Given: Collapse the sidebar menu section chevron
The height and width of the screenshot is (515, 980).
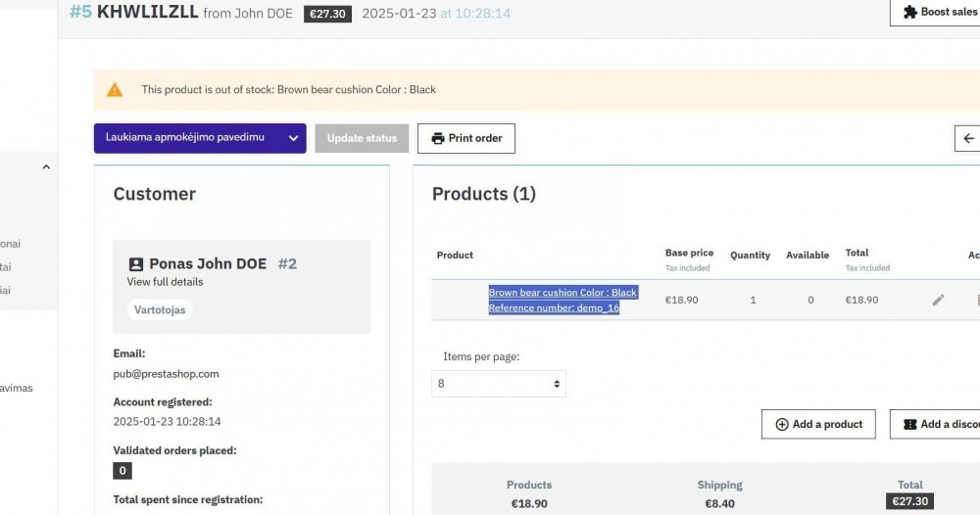Looking at the screenshot, I should 46,167.
